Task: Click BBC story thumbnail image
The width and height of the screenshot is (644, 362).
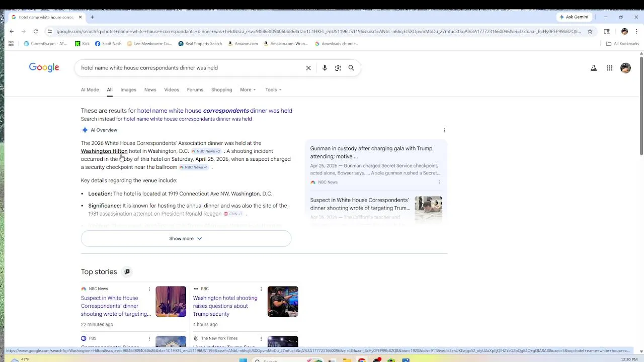Action: click(283, 302)
